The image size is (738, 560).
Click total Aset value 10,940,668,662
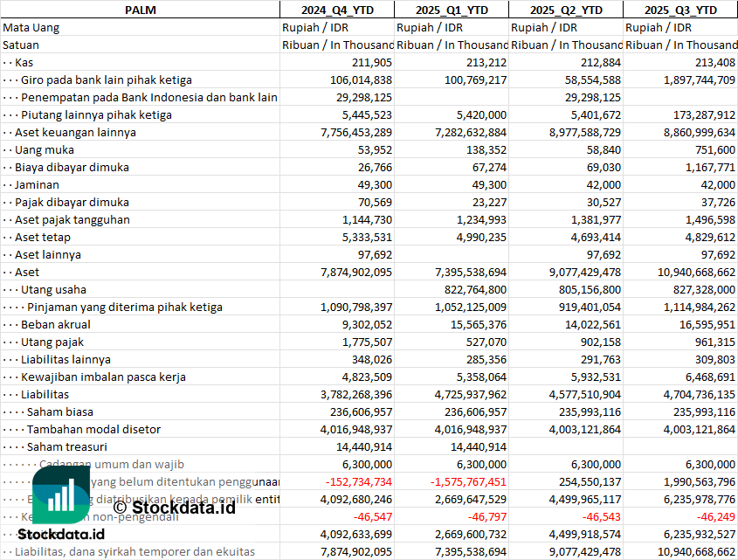coord(696,272)
